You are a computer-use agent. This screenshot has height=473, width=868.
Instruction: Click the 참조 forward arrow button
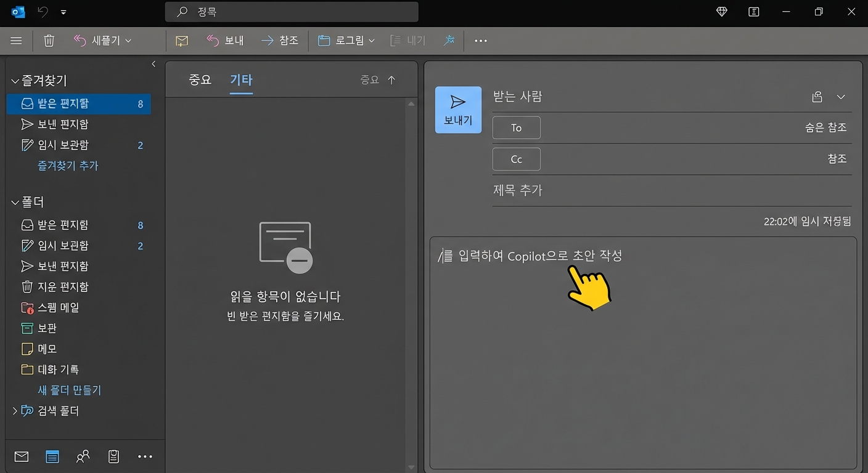(x=279, y=41)
